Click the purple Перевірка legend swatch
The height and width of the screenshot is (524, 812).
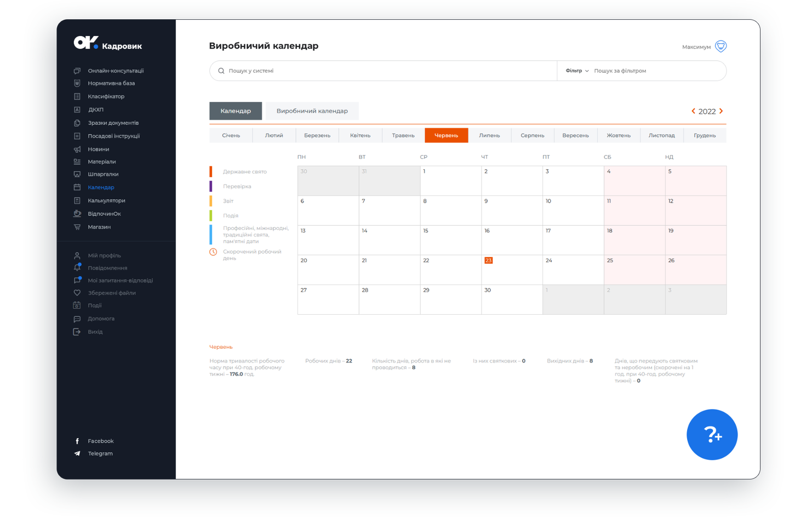[211, 186]
